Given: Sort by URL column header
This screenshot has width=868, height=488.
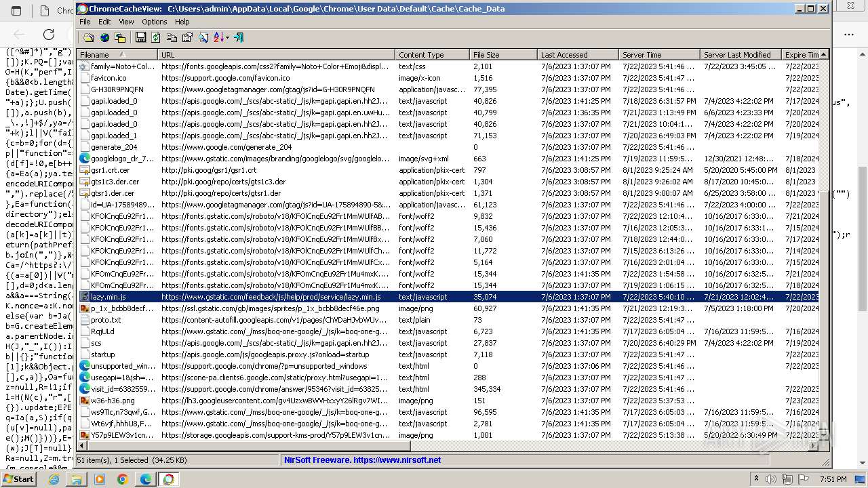Looking at the screenshot, I should pos(277,55).
